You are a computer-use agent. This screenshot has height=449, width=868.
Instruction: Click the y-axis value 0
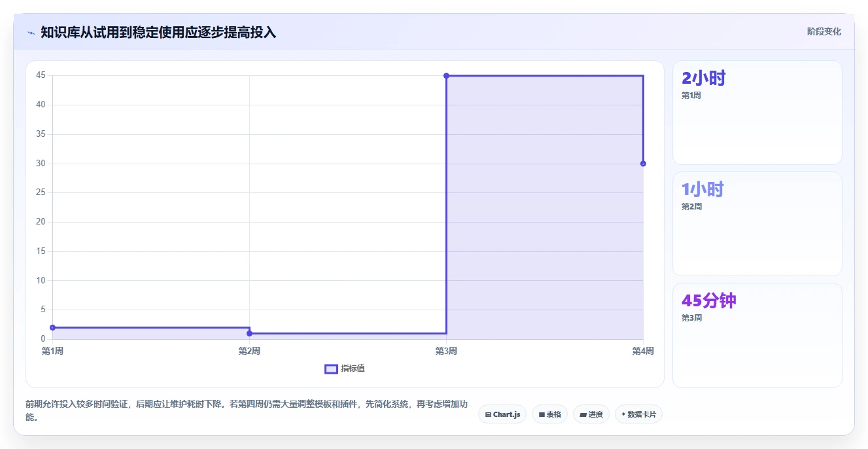pyautogui.click(x=43, y=339)
